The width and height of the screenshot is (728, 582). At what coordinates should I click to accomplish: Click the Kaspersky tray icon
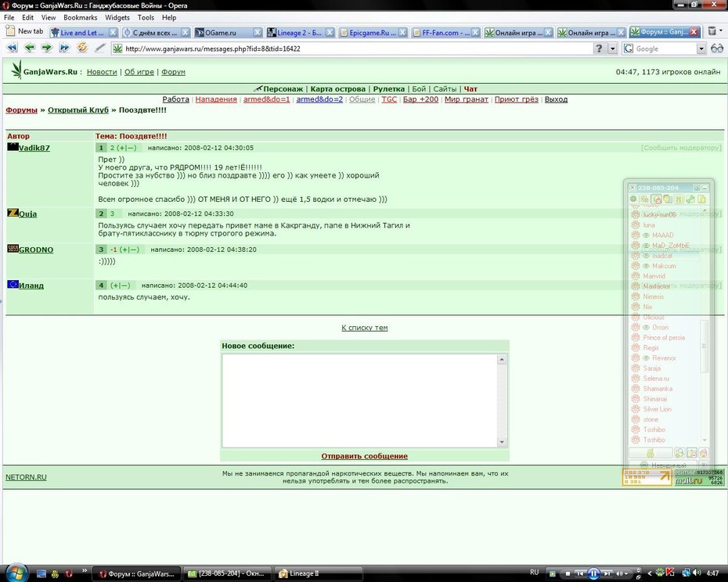point(670,573)
